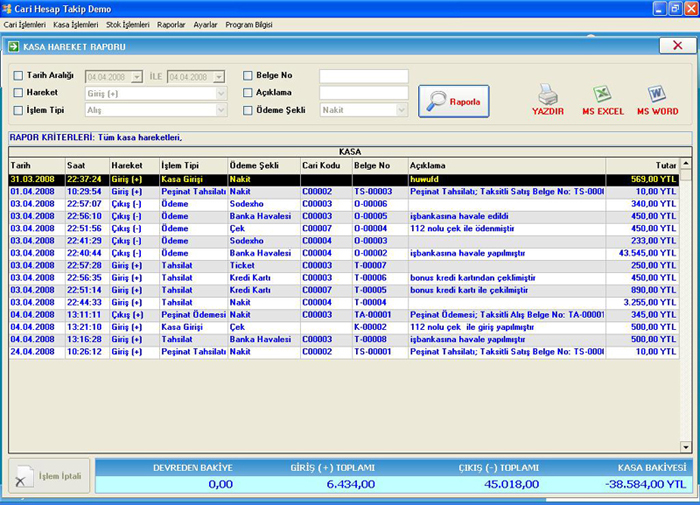Enable the Tarih Aralığı checkbox
The height and width of the screenshot is (505, 700).
(x=18, y=76)
